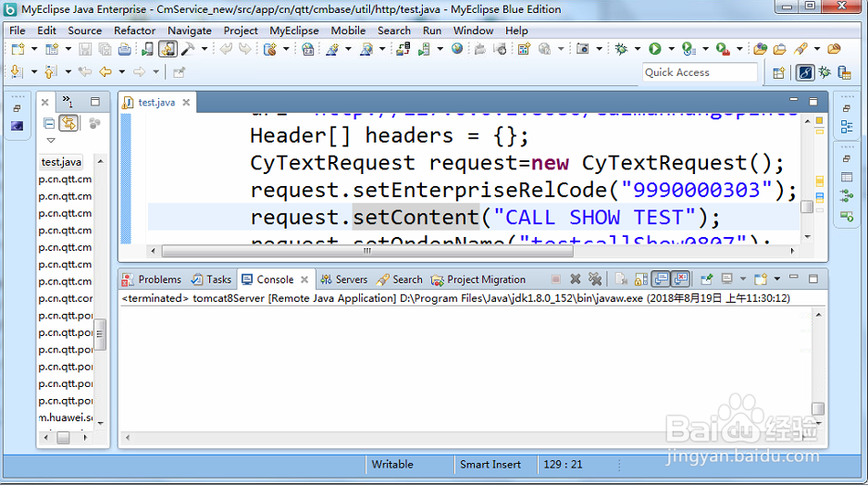Open the File menu
This screenshot has width=868, height=486.
coord(18,31)
